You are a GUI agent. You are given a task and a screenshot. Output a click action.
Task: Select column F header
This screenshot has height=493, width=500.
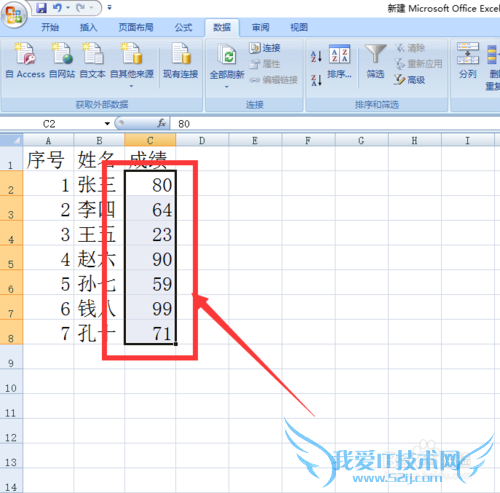click(x=308, y=140)
